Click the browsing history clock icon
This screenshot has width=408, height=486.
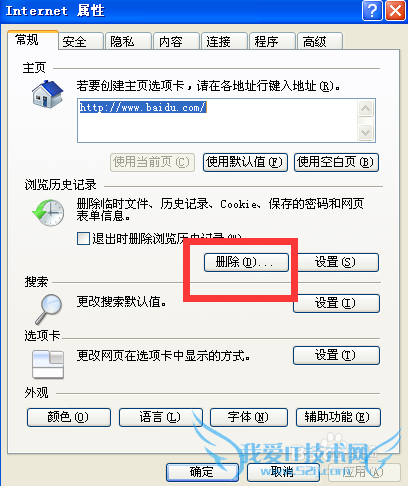[x=49, y=212]
